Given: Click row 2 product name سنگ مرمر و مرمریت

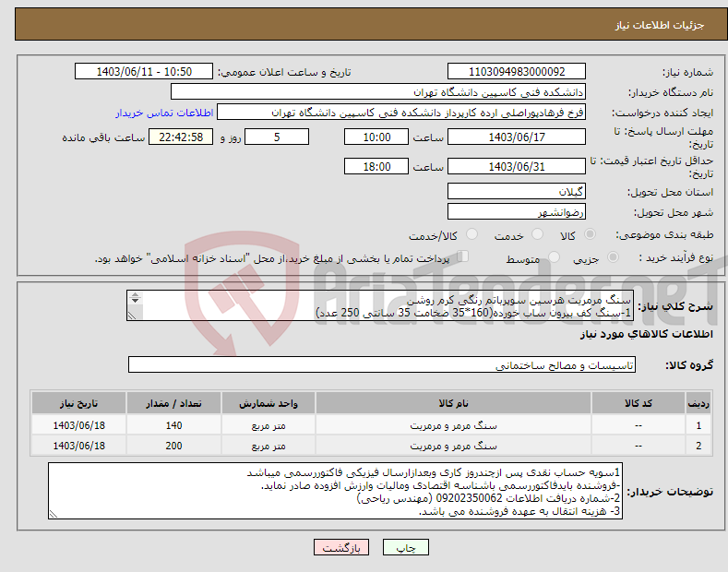Looking at the screenshot, I should click(x=453, y=446).
